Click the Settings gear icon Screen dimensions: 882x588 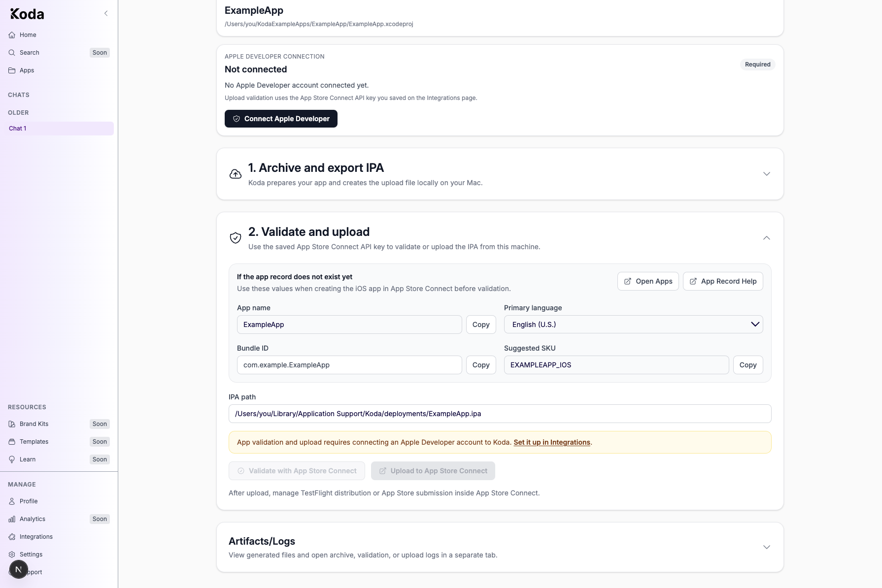(12, 555)
